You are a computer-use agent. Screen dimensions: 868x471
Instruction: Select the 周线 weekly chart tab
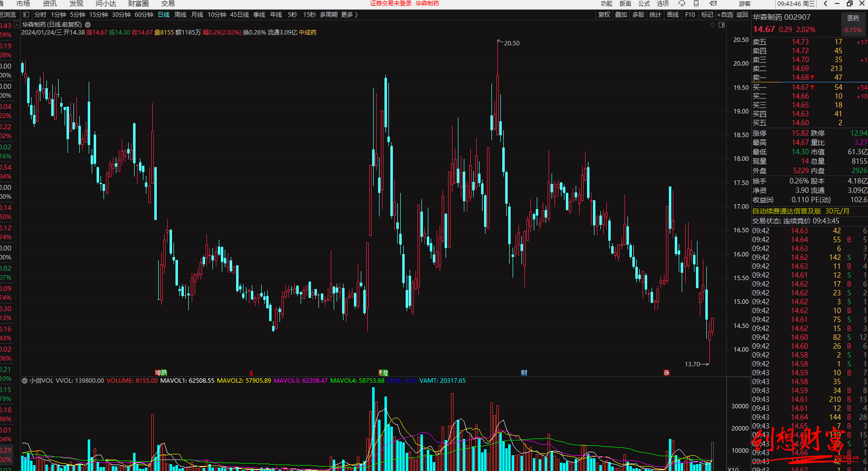180,15
